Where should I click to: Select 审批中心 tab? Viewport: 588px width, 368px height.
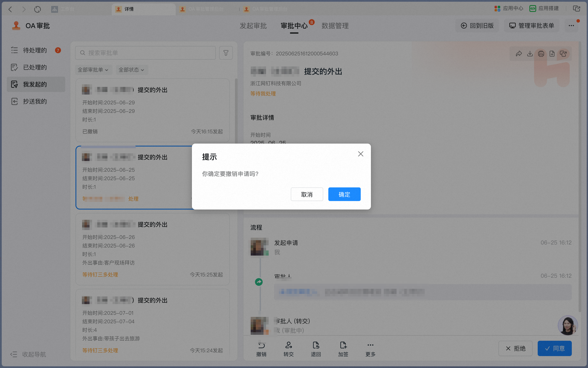[x=294, y=26]
